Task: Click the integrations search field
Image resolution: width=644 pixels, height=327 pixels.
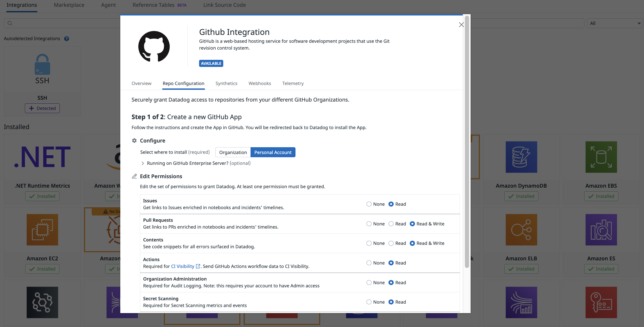Action: click(63, 23)
